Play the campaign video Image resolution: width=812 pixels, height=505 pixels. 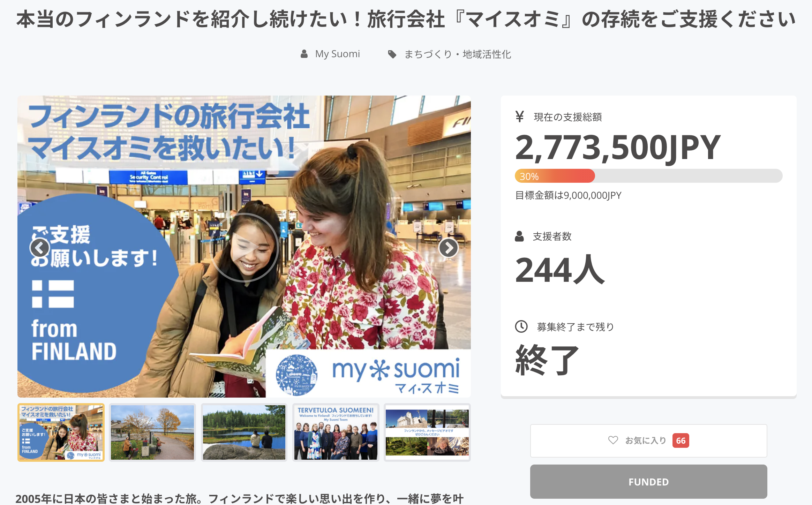click(x=244, y=247)
